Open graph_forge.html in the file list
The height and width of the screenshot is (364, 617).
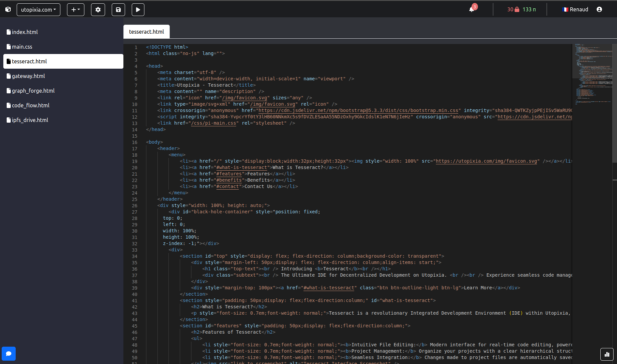pos(63,91)
